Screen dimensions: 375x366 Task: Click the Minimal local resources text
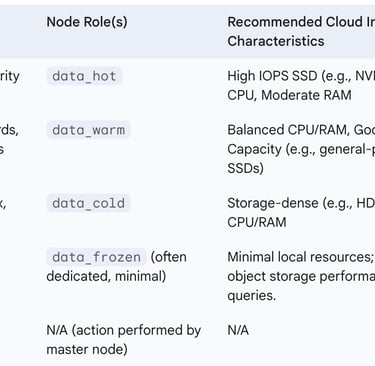[301, 257]
